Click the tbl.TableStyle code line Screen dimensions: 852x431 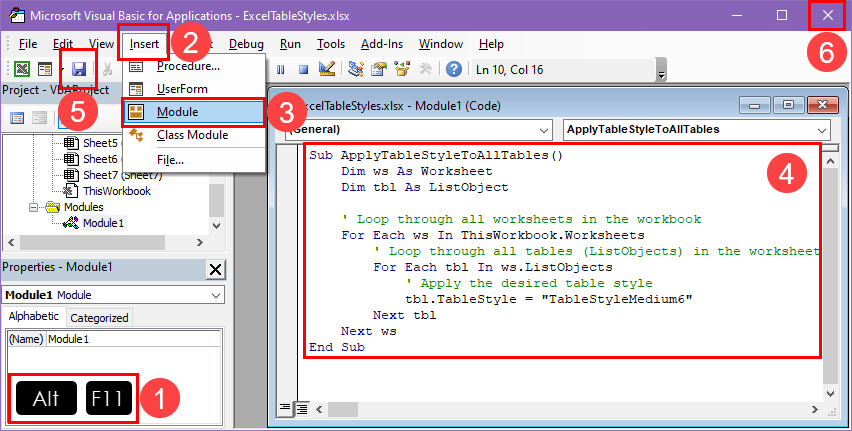[549, 299]
